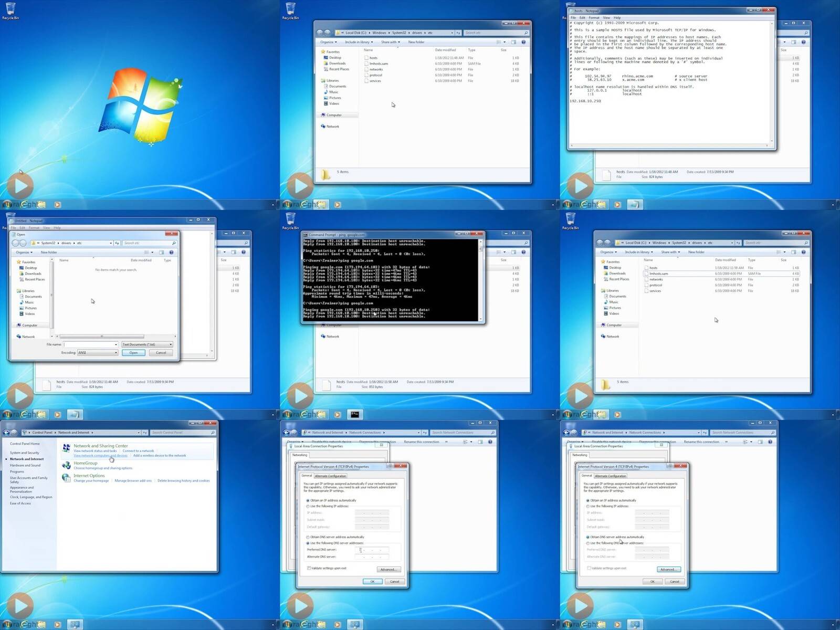Click the back arrow in Control Panel window
The height and width of the screenshot is (630, 840).
(x=6, y=433)
